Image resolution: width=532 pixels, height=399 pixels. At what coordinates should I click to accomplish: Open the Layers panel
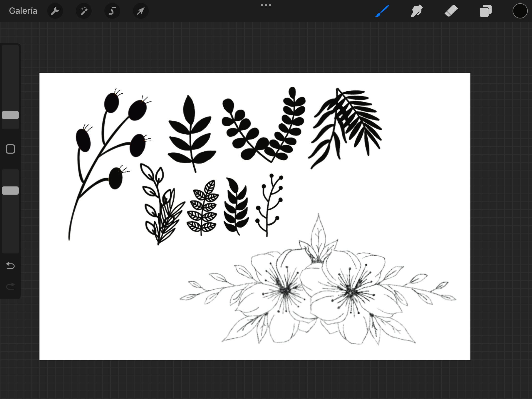coord(485,11)
